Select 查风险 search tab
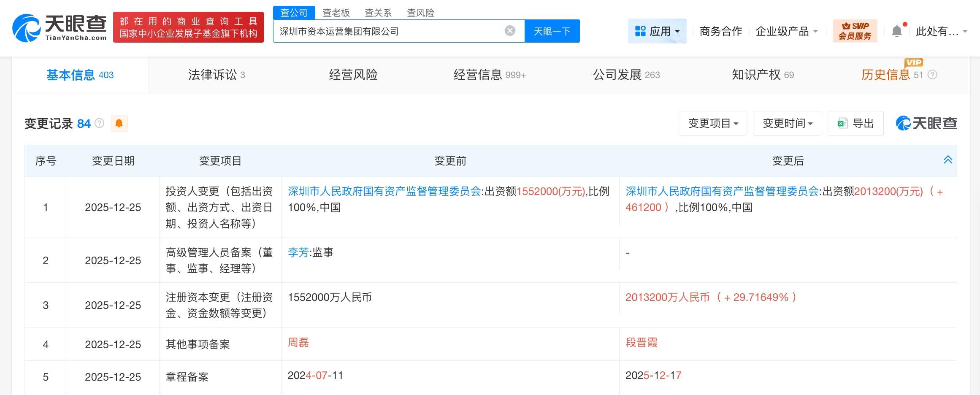980x395 pixels. (420, 13)
